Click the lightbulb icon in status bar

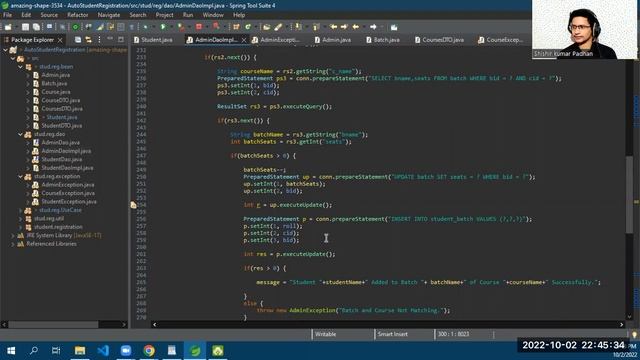634,335
